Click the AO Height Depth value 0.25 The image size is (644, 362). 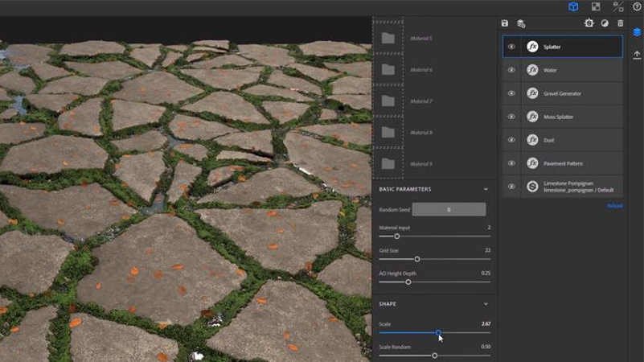pos(486,274)
